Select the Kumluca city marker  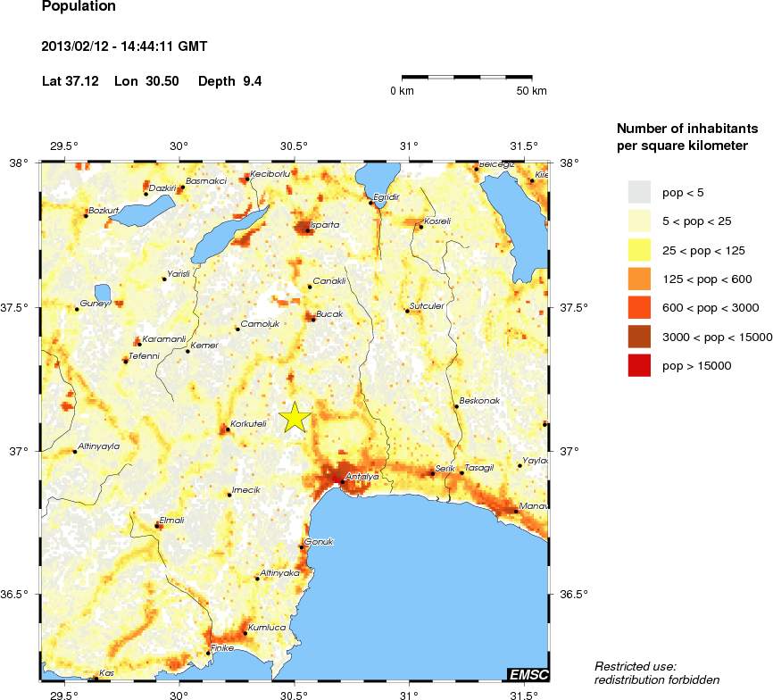click(x=245, y=633)
